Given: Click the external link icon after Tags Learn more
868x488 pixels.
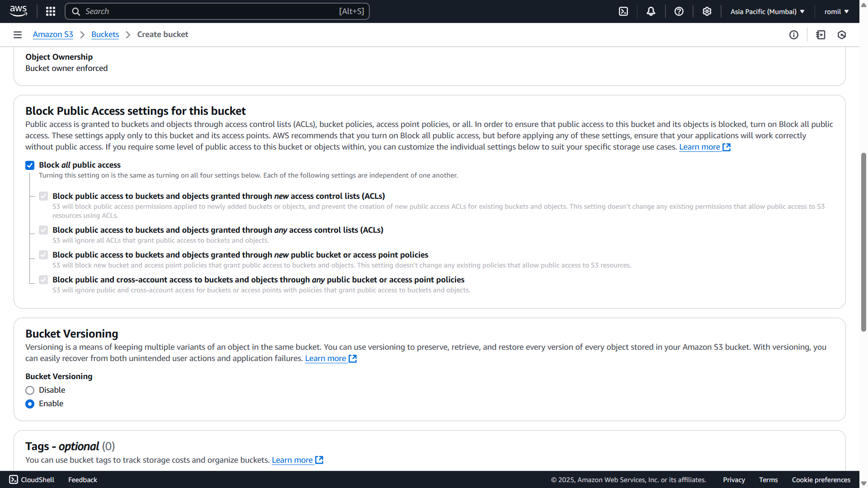Looking at the screenshot, I should point(319,460).
